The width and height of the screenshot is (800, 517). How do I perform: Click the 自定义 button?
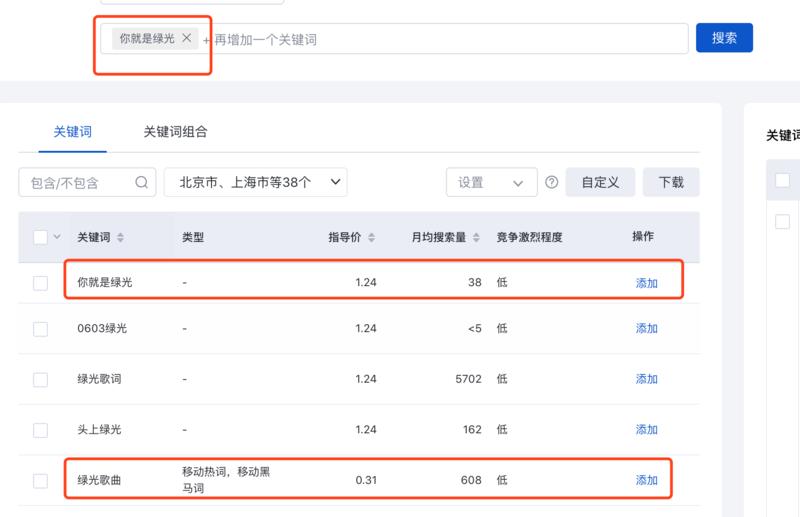(x=600, y=182)
